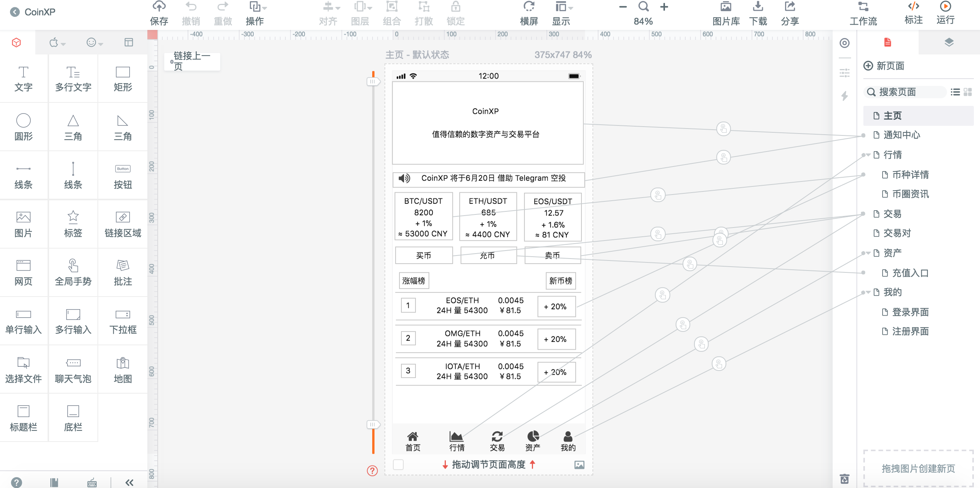
Task: Open the Apple components dropdown tab
Action: 57,43
